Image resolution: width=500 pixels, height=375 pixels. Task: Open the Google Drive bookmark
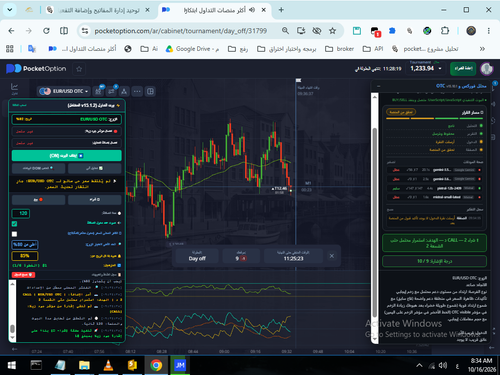click(193, 49)
